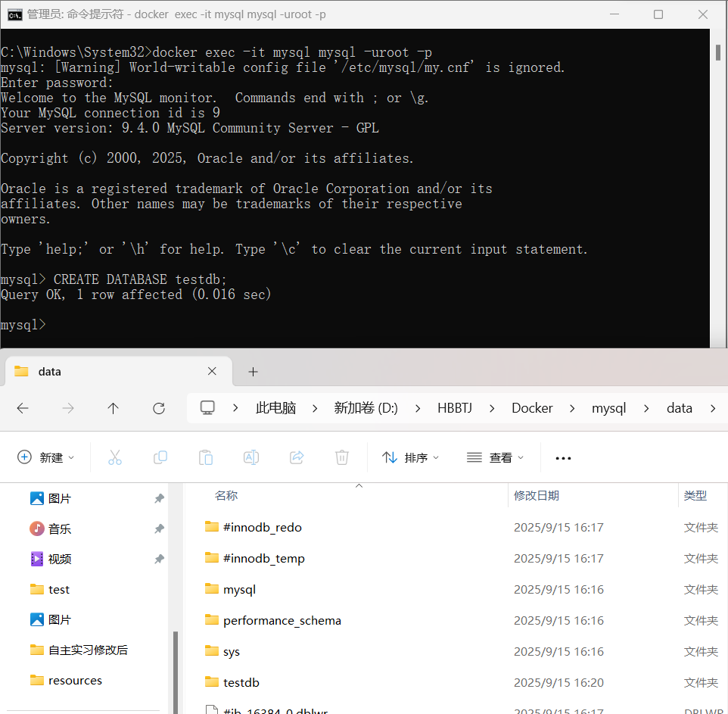Click the Rename icon in toolbar
The image size is (728, 714).
coord(251,457)
